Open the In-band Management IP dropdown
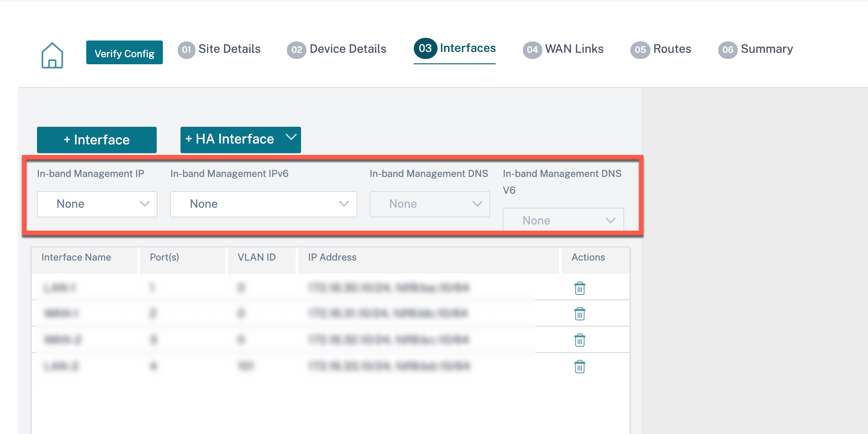 coord(97,204)
